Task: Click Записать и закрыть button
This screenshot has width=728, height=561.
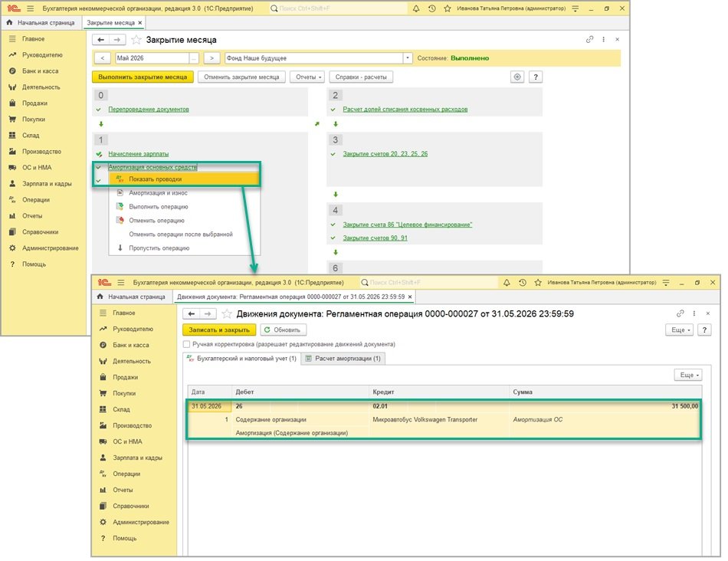Action: click(x=219, y=330)
